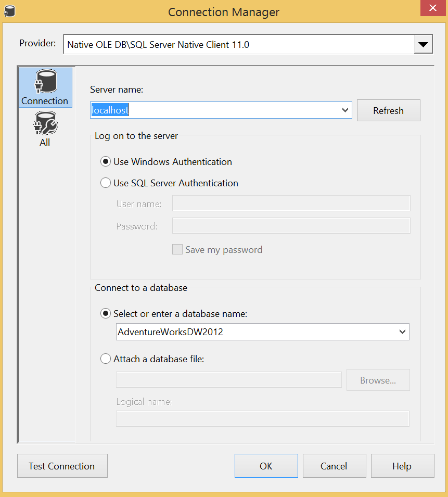The height and width of the screenshot is (497, 448).
Task: Enable Use Windows Authentication
Action: [106, 161]
